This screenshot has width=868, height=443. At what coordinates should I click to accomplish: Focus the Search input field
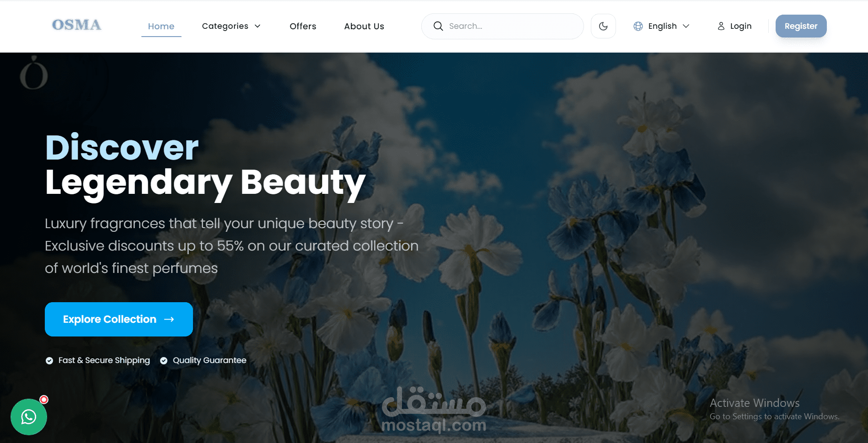[x=502, y=26]
